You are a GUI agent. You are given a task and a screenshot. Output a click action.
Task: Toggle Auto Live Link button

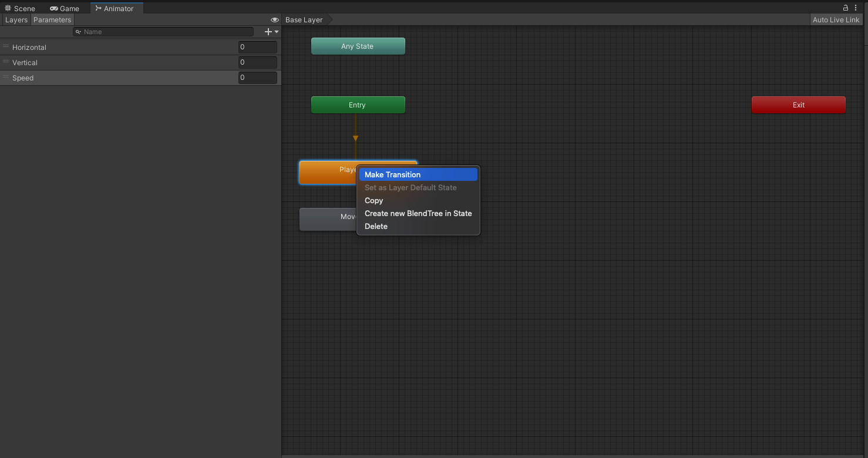[x=836, y=20]
